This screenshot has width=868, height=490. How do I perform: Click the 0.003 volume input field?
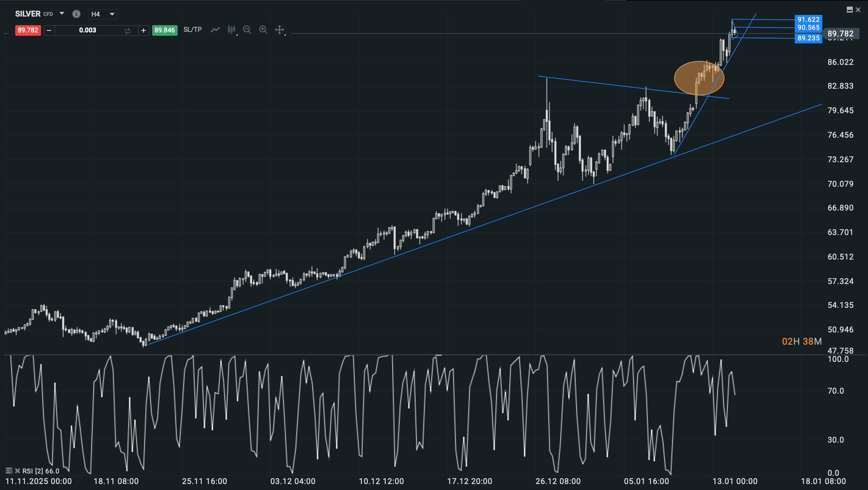88,30
